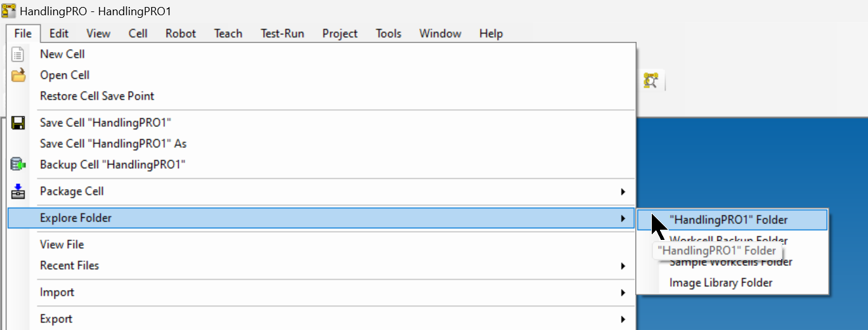Open the Recent Files submenu entry
This screenshot has height=330, width=868.
(x=321, y=266)
